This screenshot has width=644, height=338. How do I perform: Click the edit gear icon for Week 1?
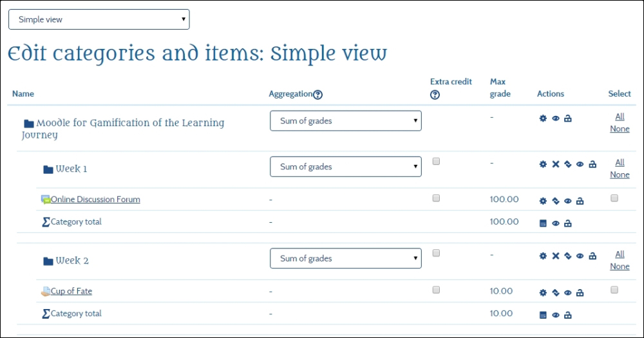pos(543,164)
